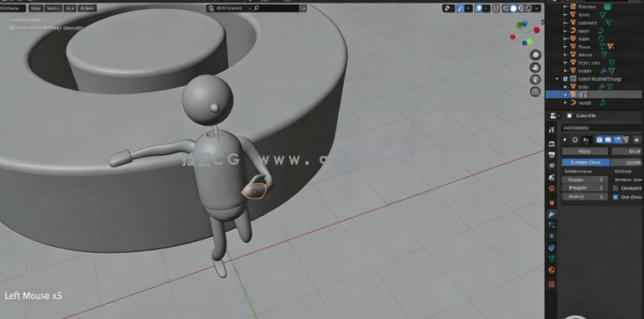Viewport: 644px width, 319px height.
Task: Open the Texture properties tab (checker icon)
Action: click(552, 284)
